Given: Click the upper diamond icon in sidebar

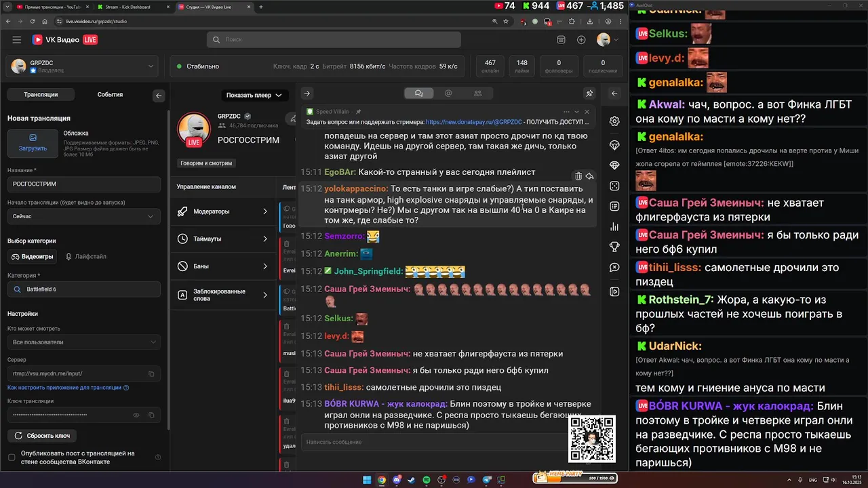Looking at the screenshot, I should click(x=614, y=146).
